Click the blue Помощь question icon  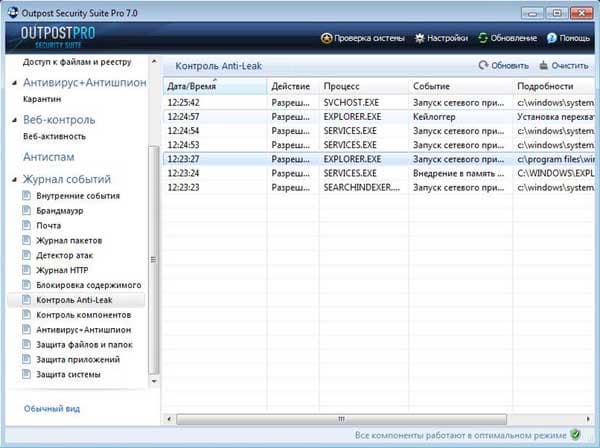pyautogui.click(x=552, y=38)
